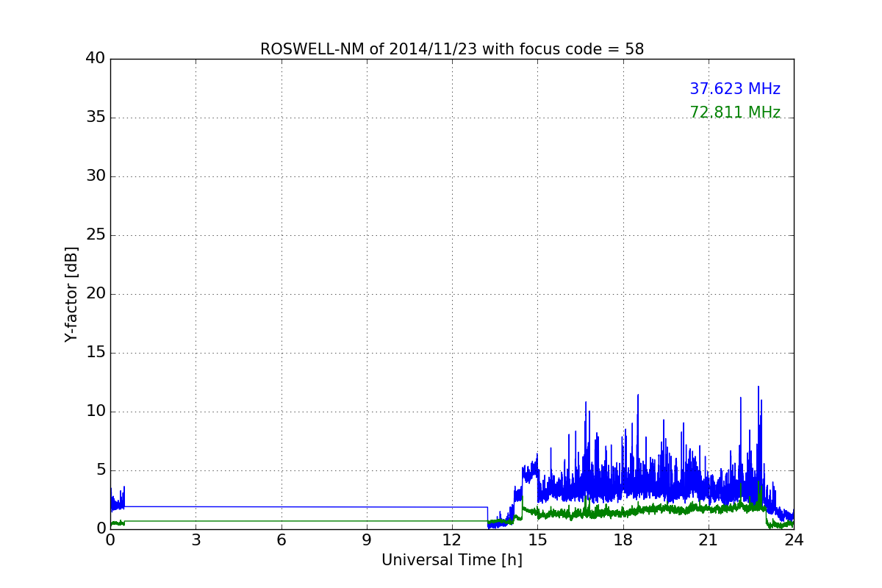Image resolution: width=882 pixels, height=588 pixels.
Task: Click the y-axis tick label 15
Action: pyautogui.click(x=96, y=353)
